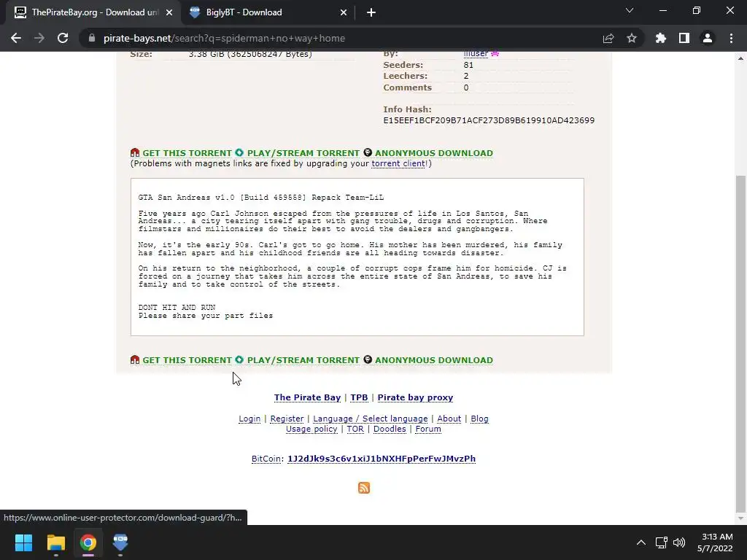Close the ThePirateBay.org tab
This screenshot has height=560, width=747.
[x=169, y=12]
